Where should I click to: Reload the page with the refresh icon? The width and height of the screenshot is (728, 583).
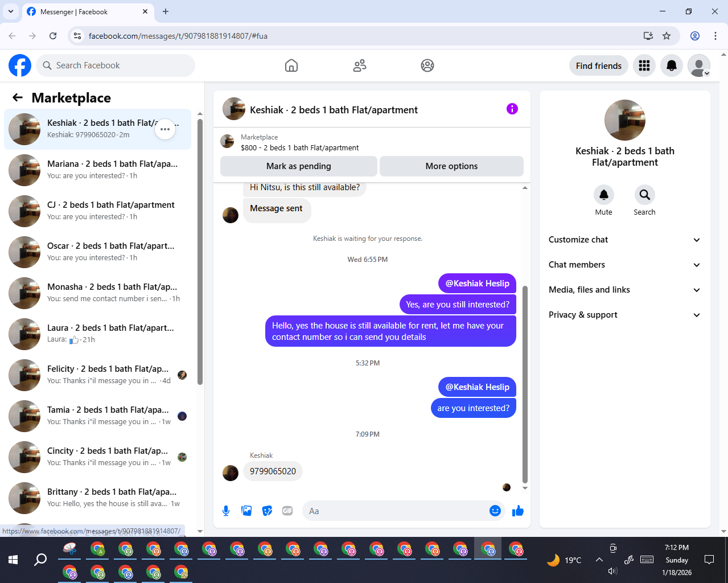tap(53, 36)
